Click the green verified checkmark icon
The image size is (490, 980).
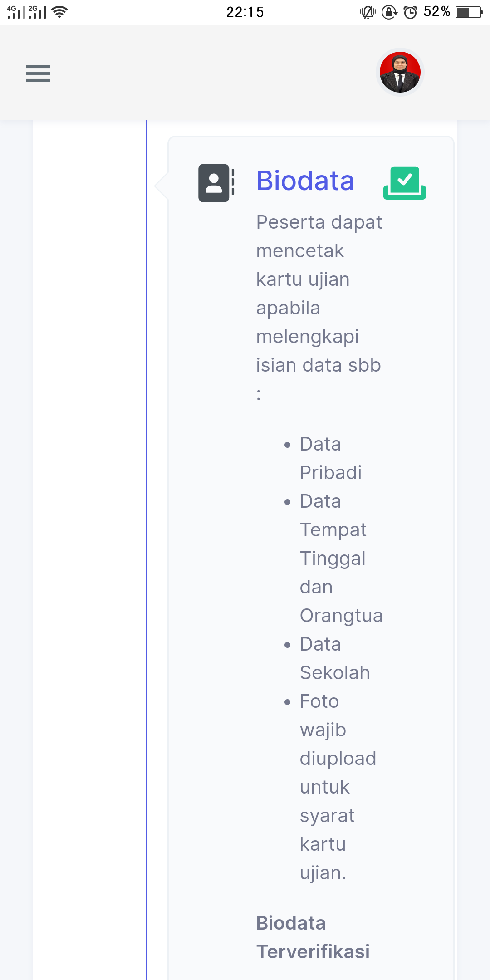point(404,183)
